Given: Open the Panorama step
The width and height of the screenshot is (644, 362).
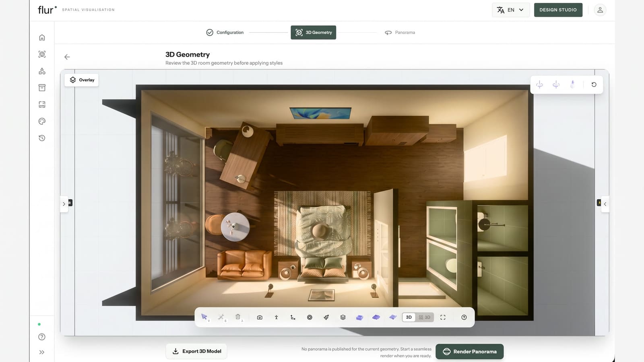Looking at the screenshot, I should (x=400, y=33).
